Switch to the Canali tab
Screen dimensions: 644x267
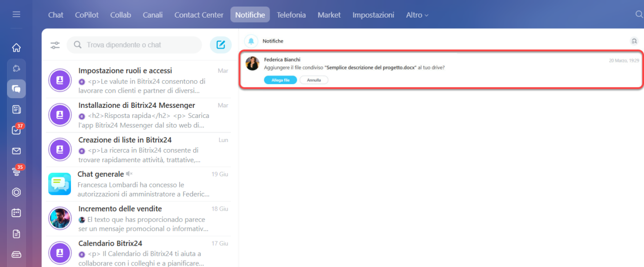152,15
